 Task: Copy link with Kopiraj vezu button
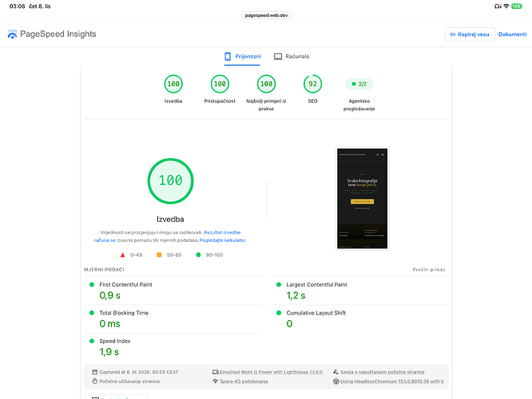click(470, 34)
